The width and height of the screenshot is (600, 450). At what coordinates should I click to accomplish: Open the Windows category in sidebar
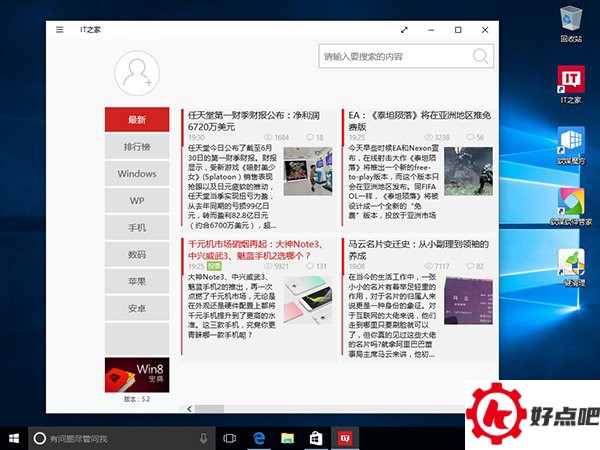[137, 174]
